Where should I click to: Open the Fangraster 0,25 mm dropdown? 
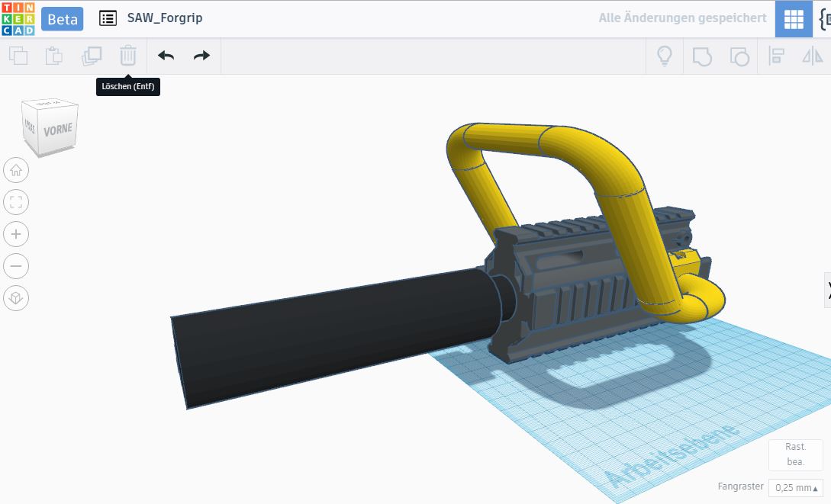click(796, 487)
